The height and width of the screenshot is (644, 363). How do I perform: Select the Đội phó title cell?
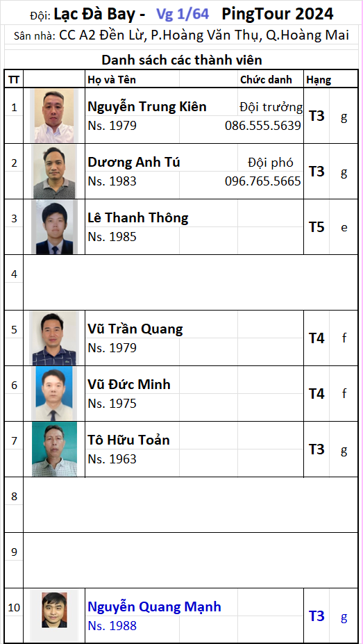pyautogui.click(x=271, y=163)
